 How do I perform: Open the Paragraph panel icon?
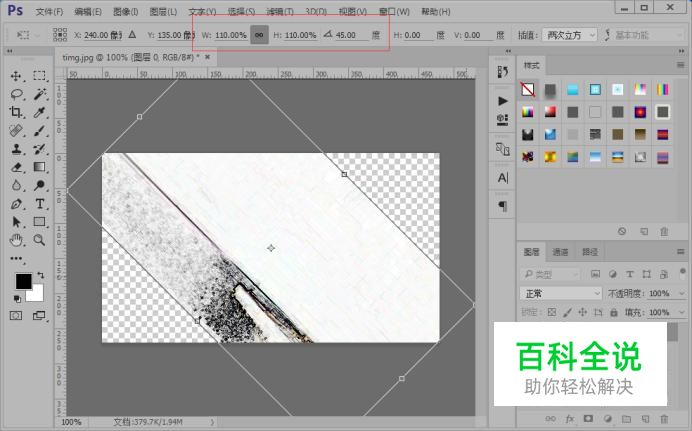(x=503, y=206)
